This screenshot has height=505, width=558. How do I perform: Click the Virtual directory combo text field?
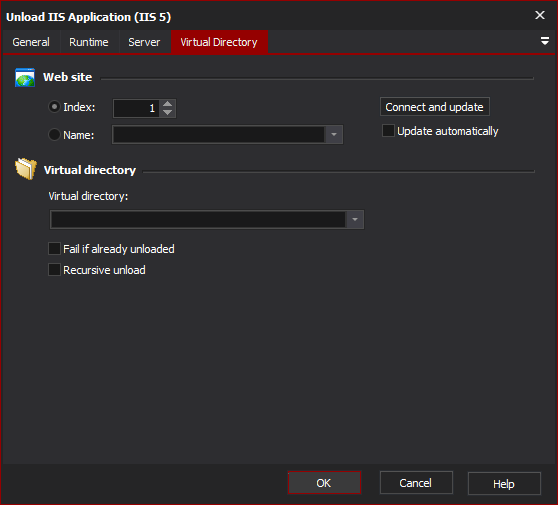coord(198,219)
